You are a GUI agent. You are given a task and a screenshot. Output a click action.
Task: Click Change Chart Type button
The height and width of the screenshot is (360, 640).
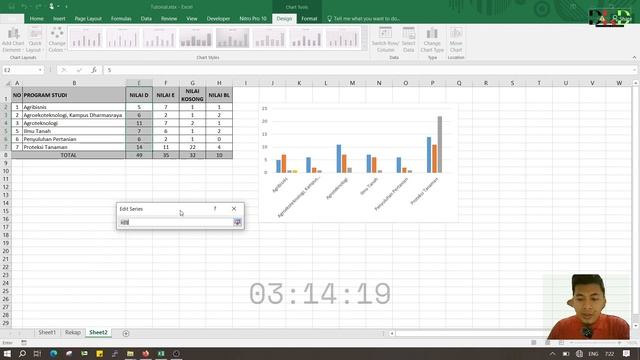432,40
